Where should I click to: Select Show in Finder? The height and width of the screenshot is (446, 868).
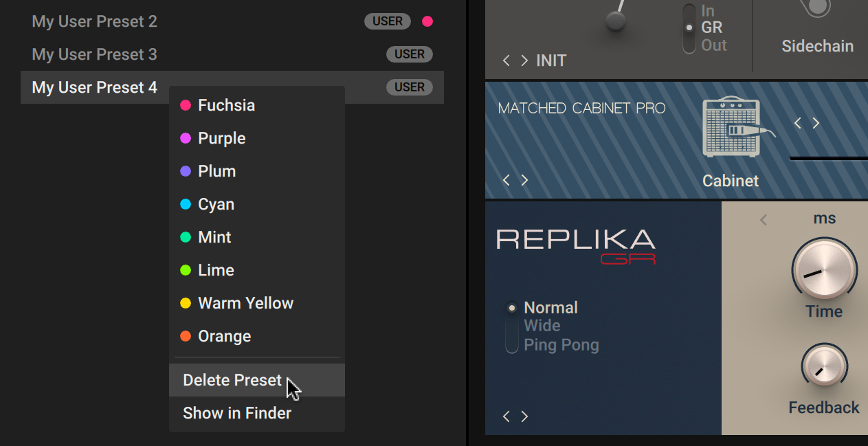(x=237, y=413)
